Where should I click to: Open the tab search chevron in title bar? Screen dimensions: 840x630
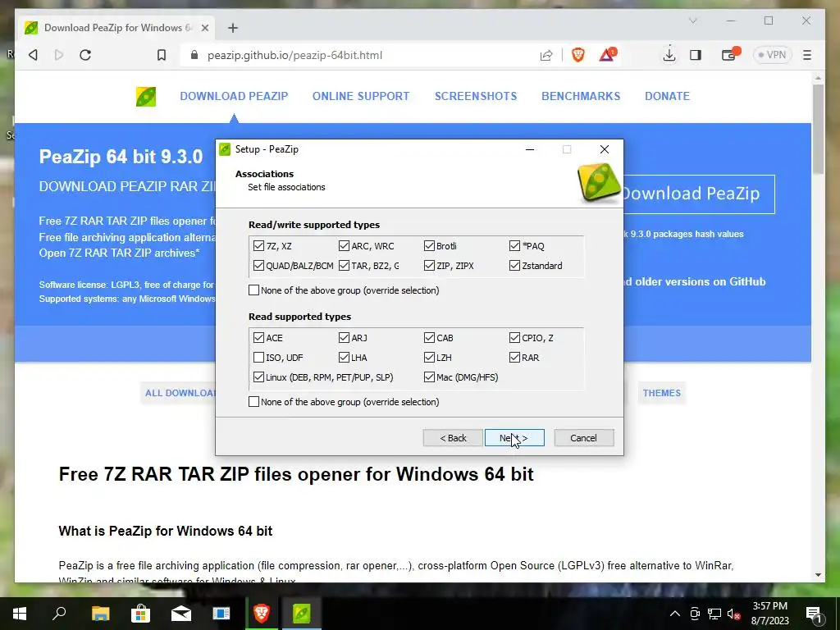692,21
